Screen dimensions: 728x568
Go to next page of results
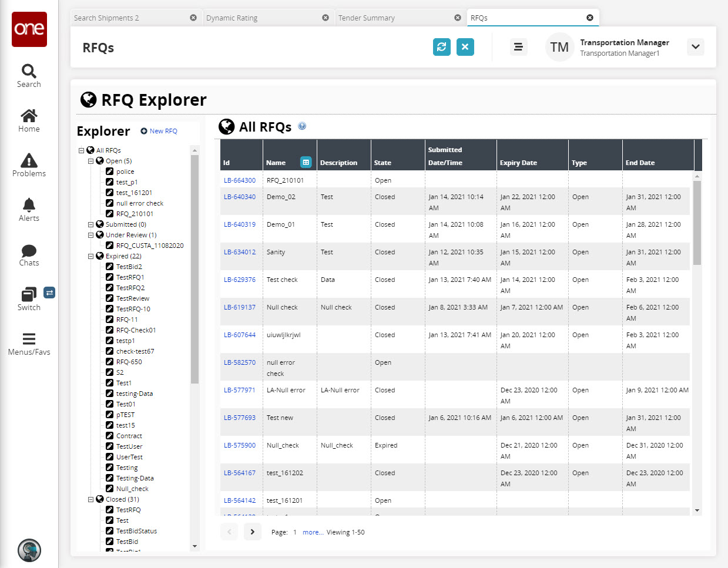[x=252, y=532]
